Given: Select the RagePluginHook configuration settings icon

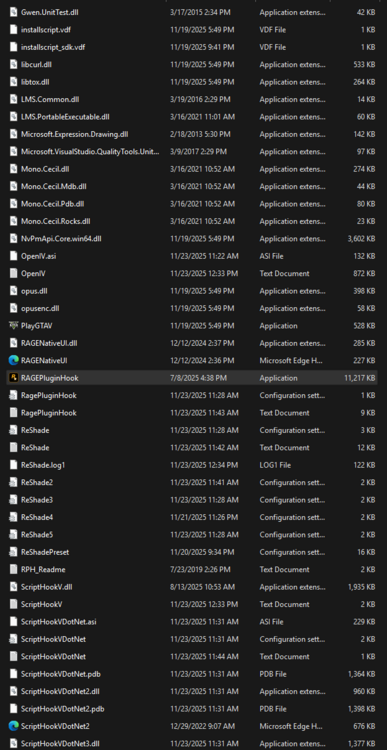Looking at the screenshot, I should [x=13, y=395].
